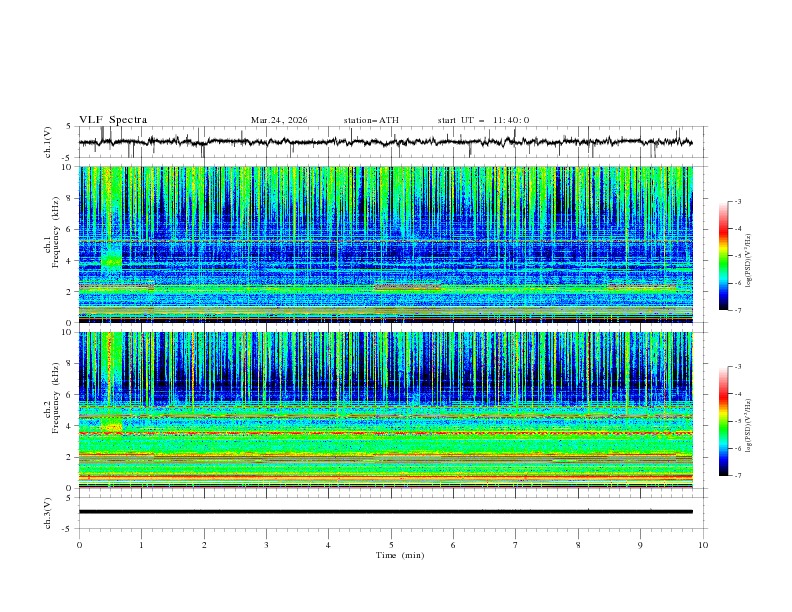Click time axis tick label '10'
Viewport: 792px width, 612px height.
(703, 545)
